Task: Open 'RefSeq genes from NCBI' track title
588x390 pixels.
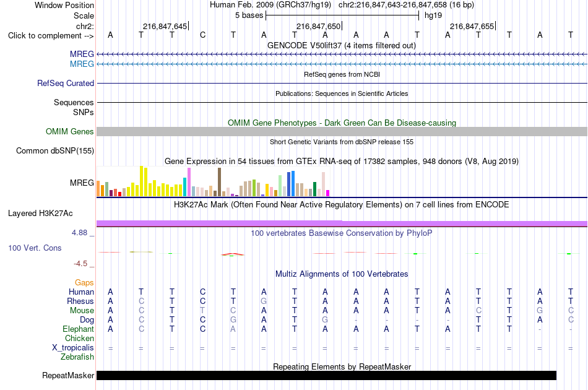Action: coord(342,74)
